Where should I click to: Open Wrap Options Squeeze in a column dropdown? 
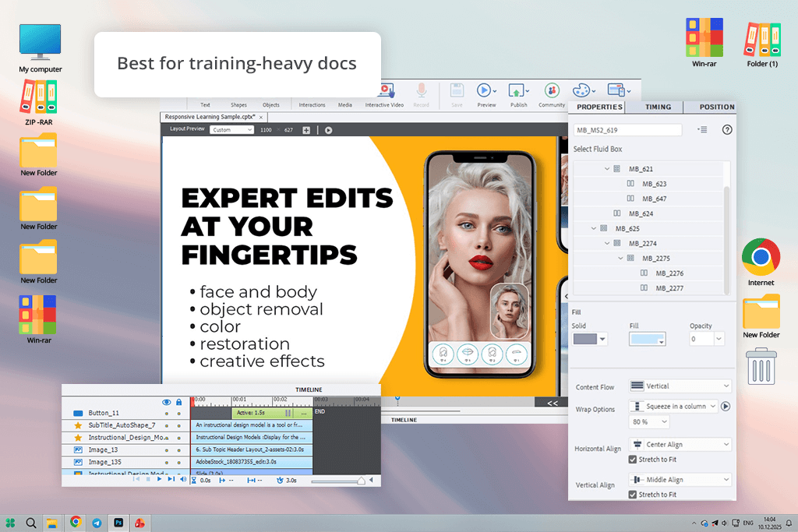673,407
